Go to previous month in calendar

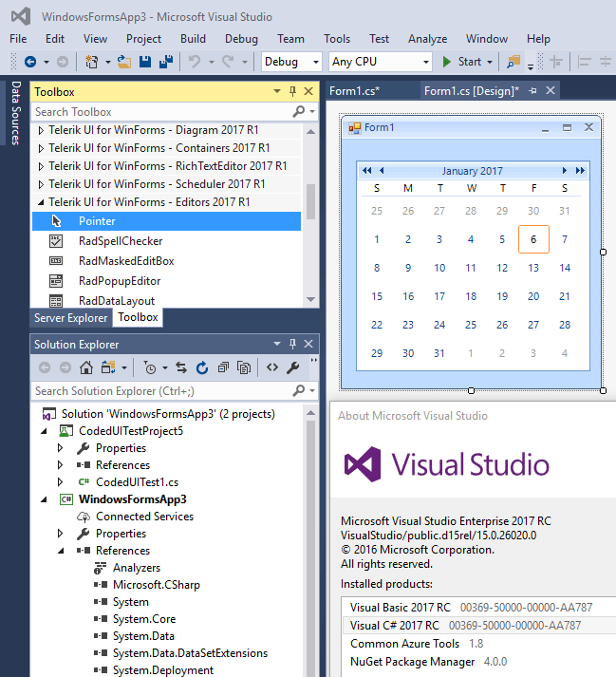382,171
